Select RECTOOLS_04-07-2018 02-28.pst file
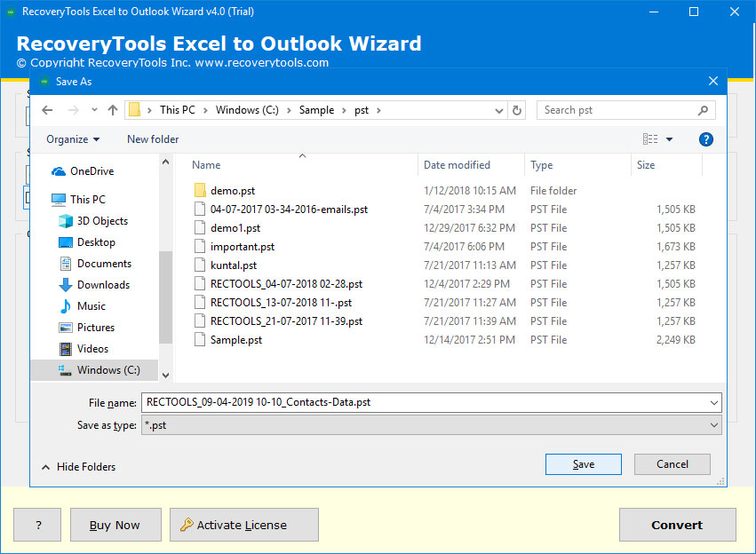This screenshot has height=554, width=756. 286,284
